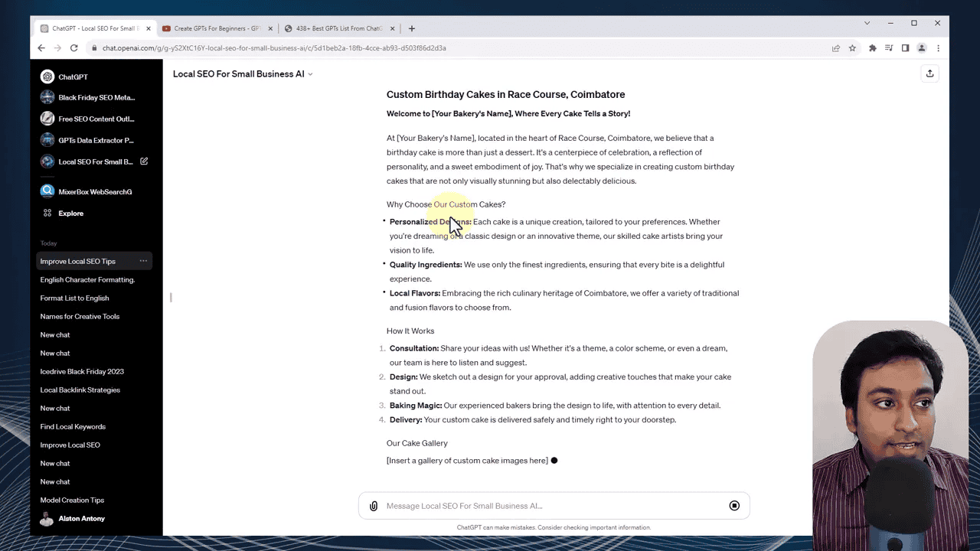Click the reload page icon
Viewport: 980px width, 551px height.
73,47
